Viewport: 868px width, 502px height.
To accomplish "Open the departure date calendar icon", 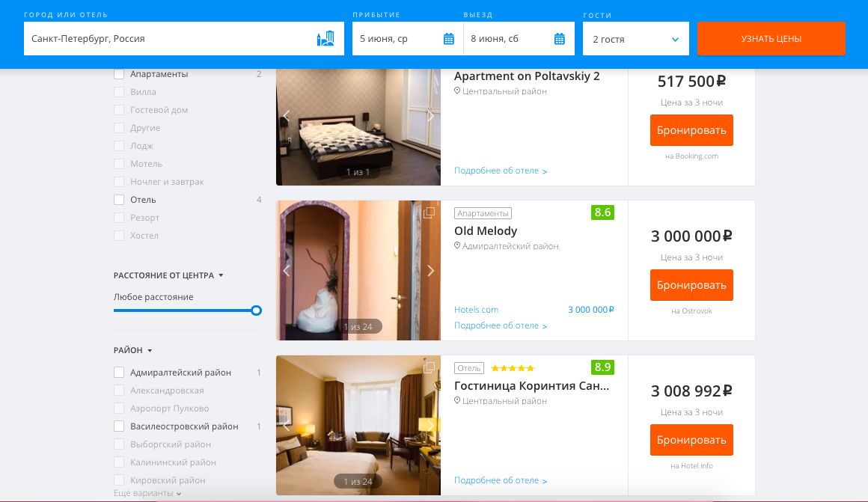I will (559, 39).
